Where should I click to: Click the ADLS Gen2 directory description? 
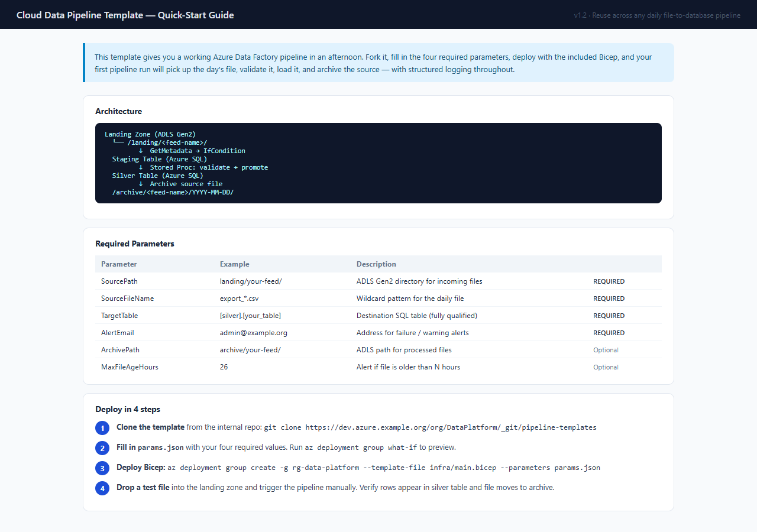[x=419, y=281]
